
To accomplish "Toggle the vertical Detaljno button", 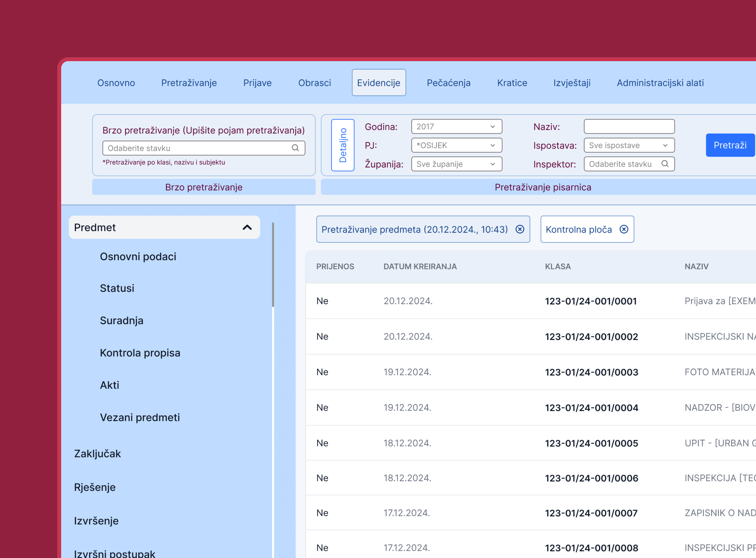I will pos(342,145).
